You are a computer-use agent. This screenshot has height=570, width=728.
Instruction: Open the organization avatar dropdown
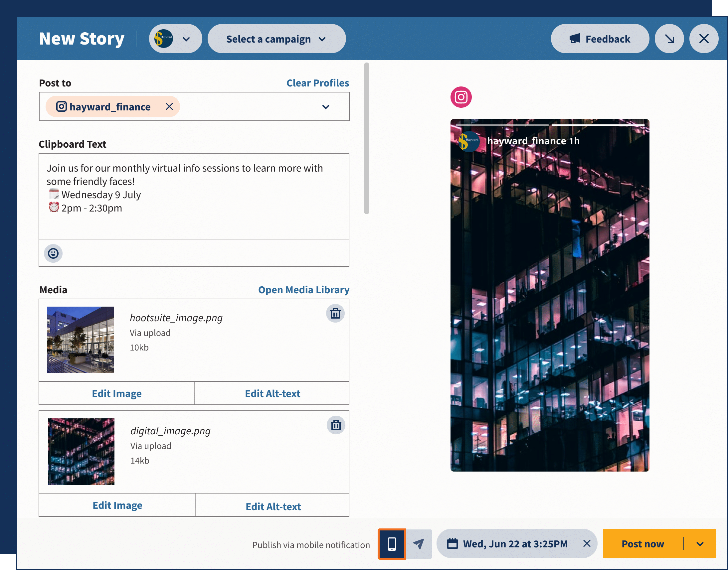(175, 39)
